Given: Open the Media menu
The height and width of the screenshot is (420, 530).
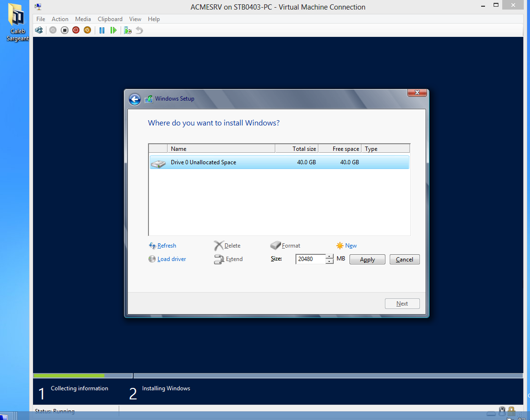Looking at the screenshot, I should coord(83,19).
